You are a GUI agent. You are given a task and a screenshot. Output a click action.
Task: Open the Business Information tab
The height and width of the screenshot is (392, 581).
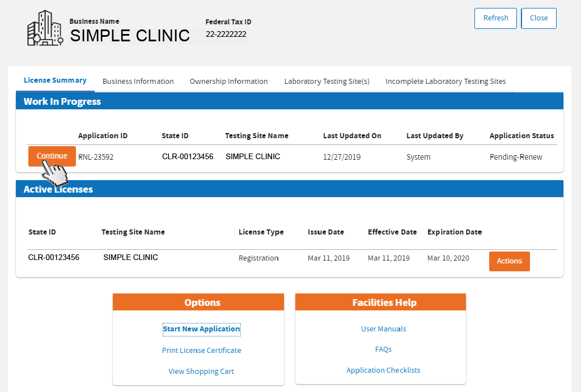[138, 82]
